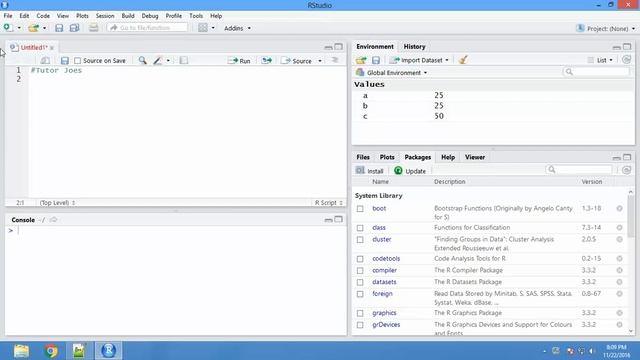Minimize the source editor pane
The height and width of the screenshot is (360, 640).
coord(328,47)
